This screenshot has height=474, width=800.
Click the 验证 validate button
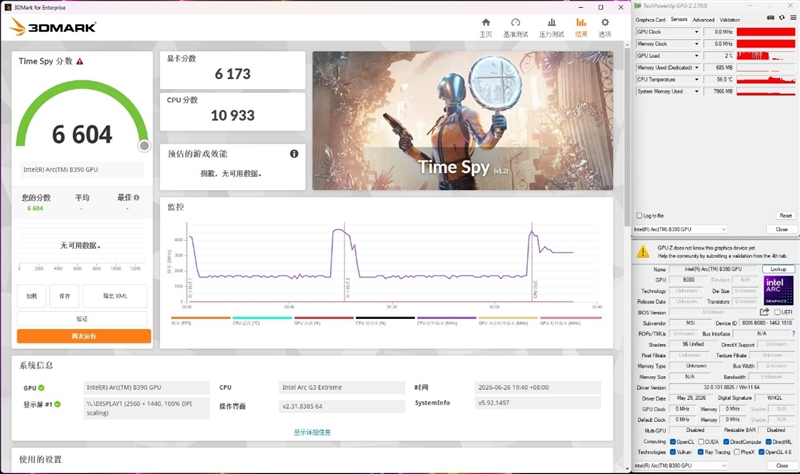tap(82, 318)
